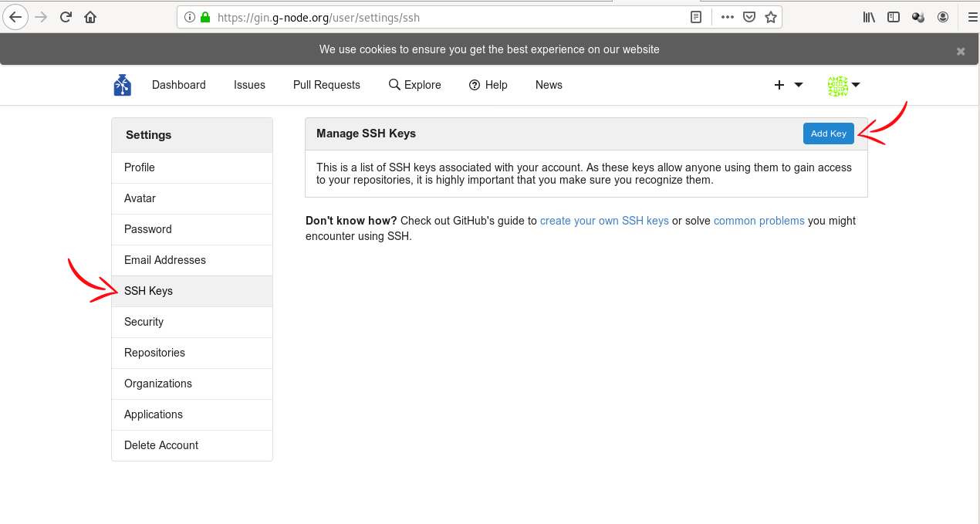This screenshot has height=524, width=980.
Task: Save page to Pocket icon
Action: 749,17
